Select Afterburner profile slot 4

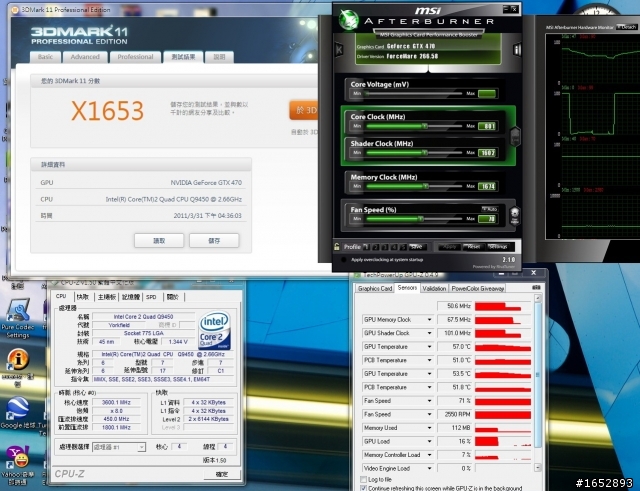click(394, 247)
